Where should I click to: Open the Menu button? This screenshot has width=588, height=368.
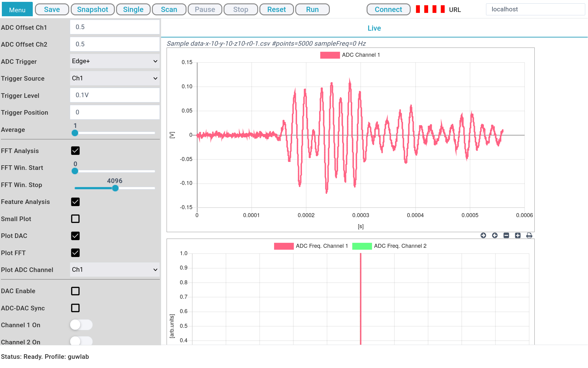(x=17, y=10)
